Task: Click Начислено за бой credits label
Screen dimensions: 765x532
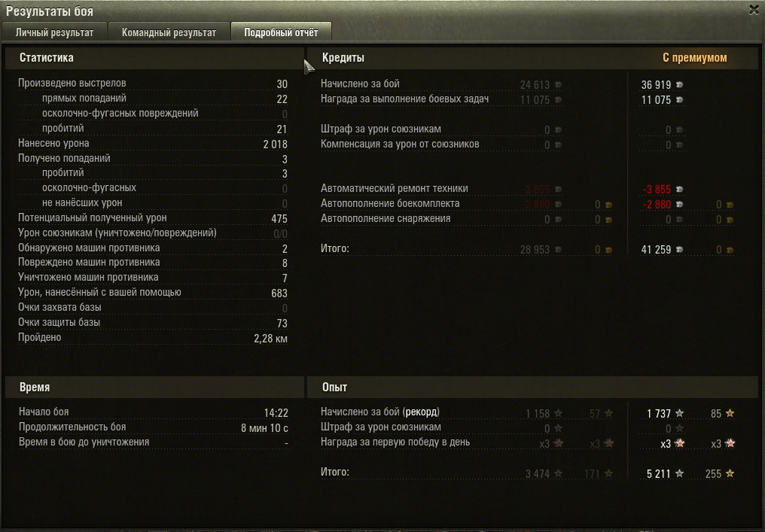Action: (x=360, y=84)
